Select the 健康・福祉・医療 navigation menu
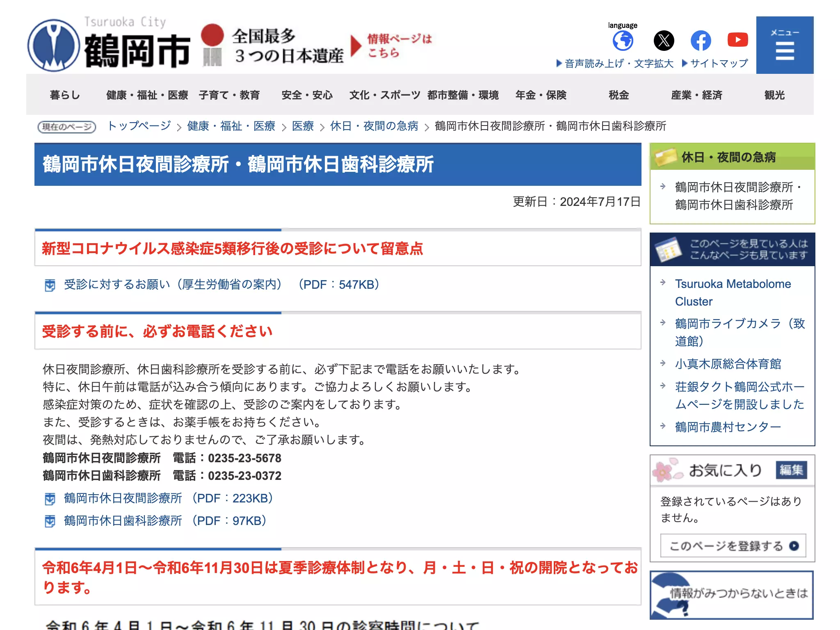The height and width of the screenshot is (630, 840). (147, 95)
